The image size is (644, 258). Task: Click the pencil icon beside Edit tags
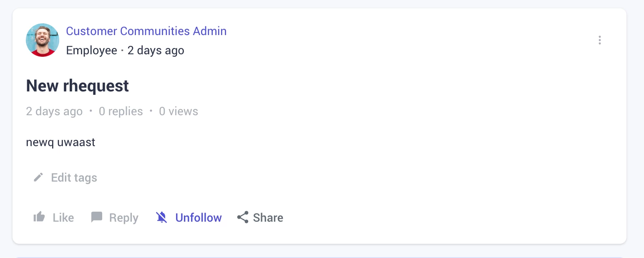point(38,177)
